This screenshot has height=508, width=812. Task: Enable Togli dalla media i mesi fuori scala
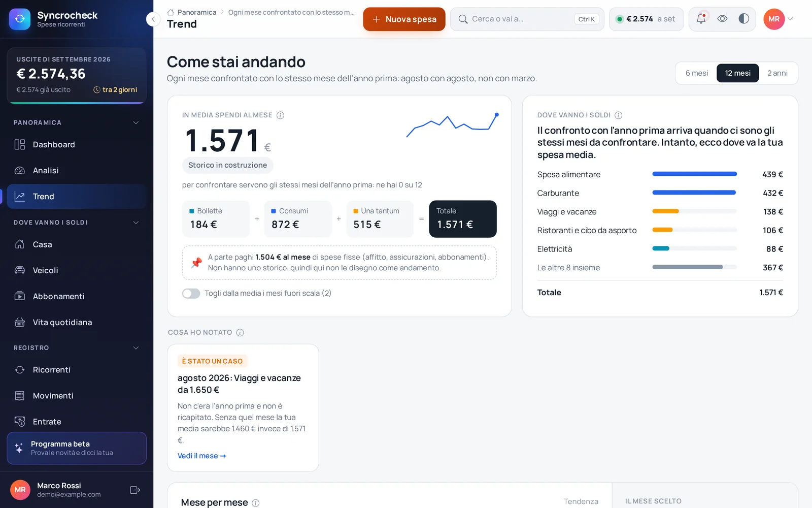click(191, 294)
